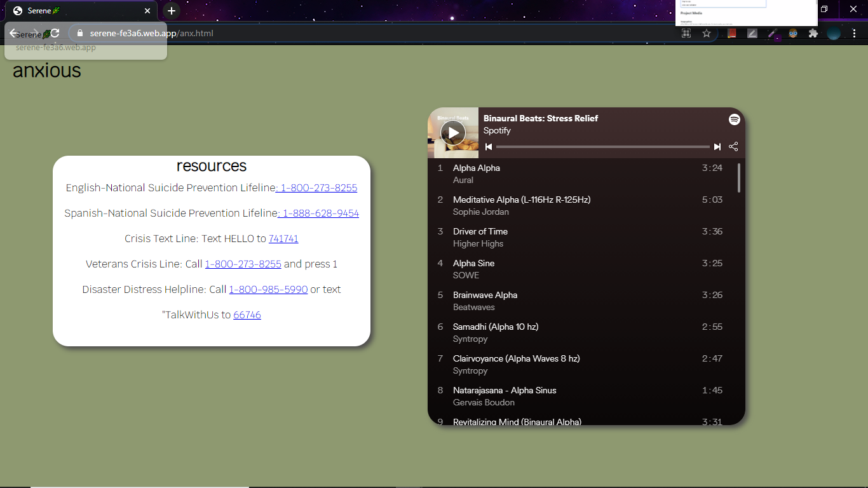
Task: Click the Sophie Jordan artist name
Action: [481, 212]
